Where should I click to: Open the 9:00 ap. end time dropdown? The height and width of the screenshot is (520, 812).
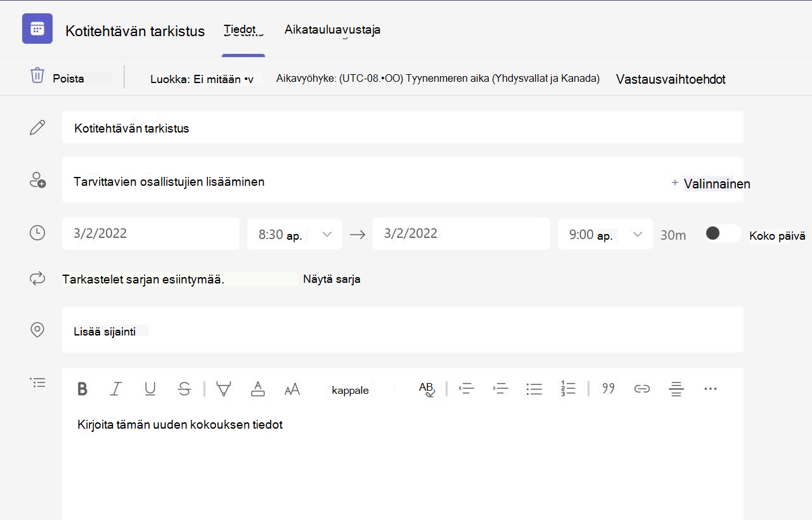pyautogui.click(x=605, y=234)
